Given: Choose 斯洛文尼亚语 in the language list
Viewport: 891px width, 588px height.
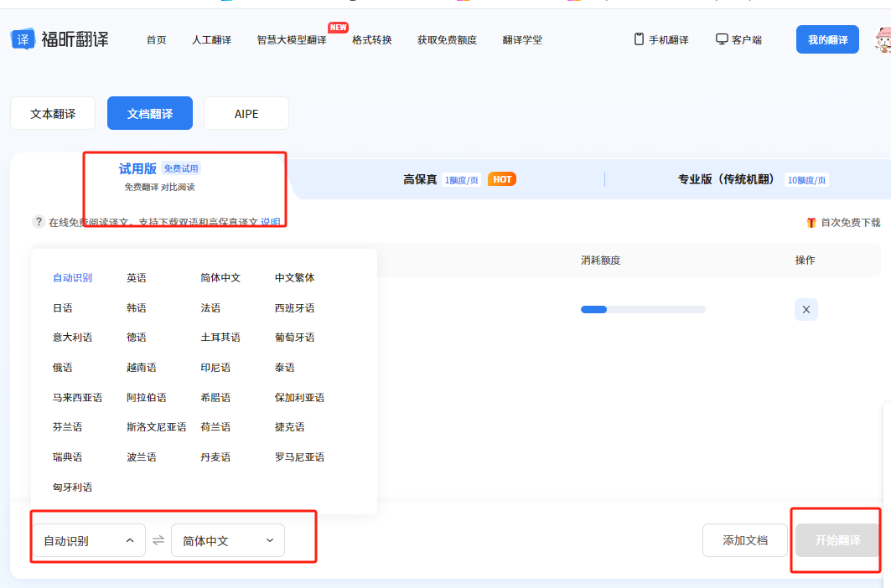Looking at the screenshot, I should 156,427.
